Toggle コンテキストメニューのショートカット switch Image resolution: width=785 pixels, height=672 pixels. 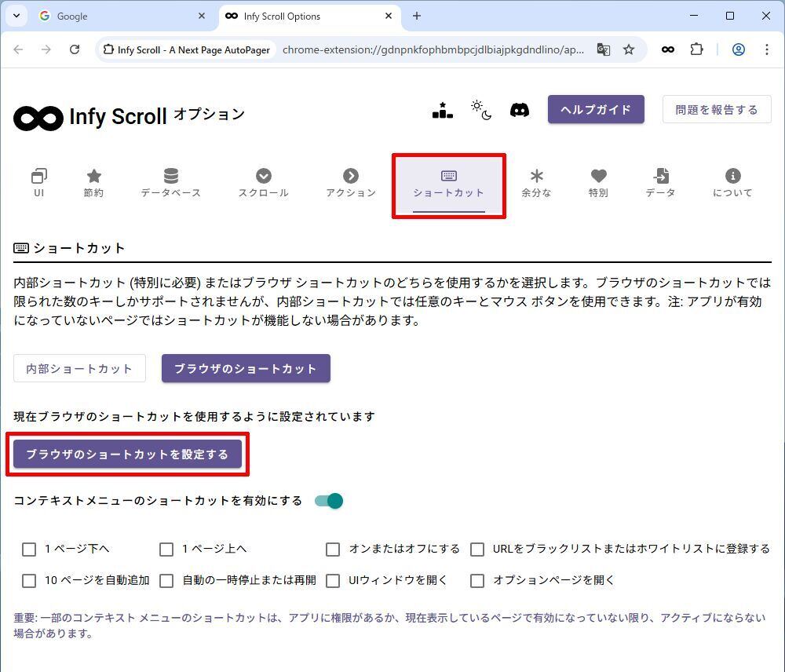click(x=329, y=501)
